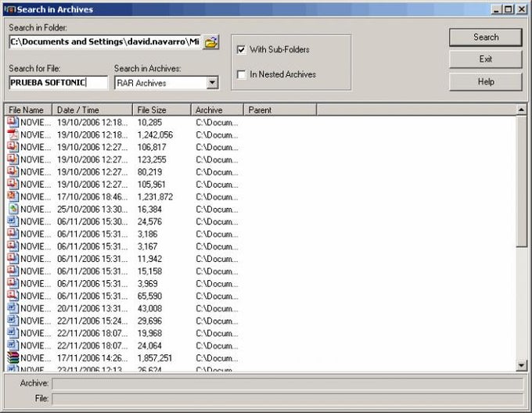Sort by File Name column header

point(28,110)
